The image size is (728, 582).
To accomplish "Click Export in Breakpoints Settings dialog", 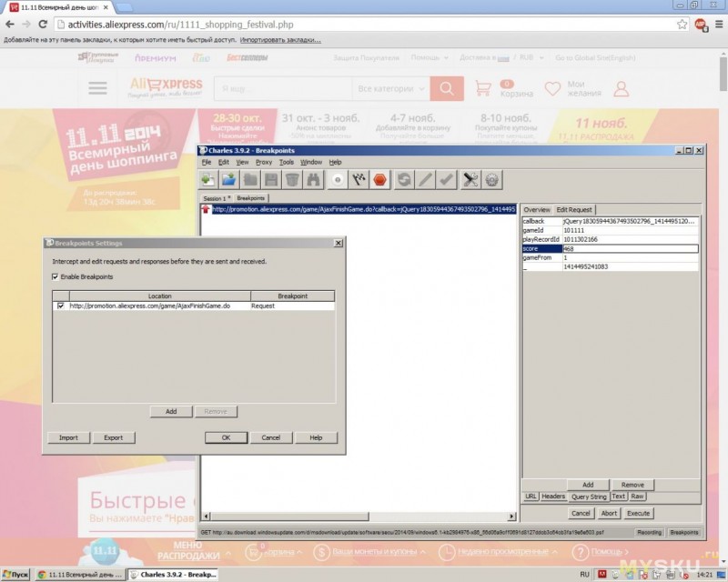I will 113,437.
